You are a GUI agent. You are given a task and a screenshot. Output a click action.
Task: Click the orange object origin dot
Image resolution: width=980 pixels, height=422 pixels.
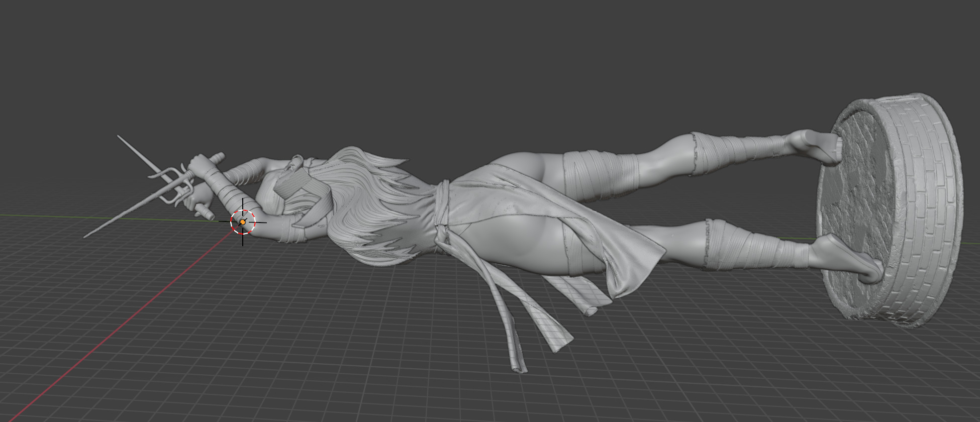click(243, 222)
